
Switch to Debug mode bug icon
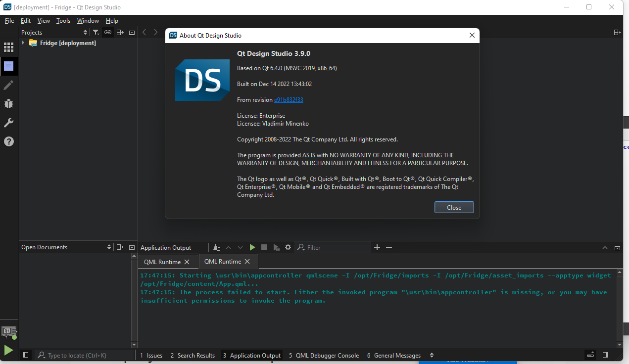point(8,104)
